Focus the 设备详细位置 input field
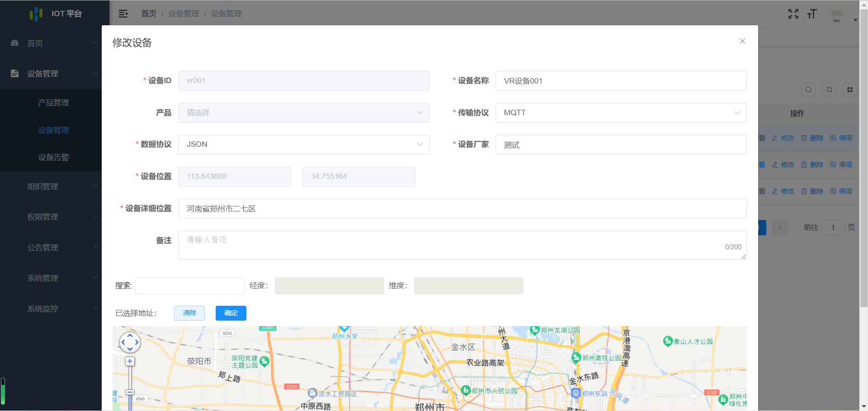Viewport: 868px width, 411px height. click(x=462, y=209)
